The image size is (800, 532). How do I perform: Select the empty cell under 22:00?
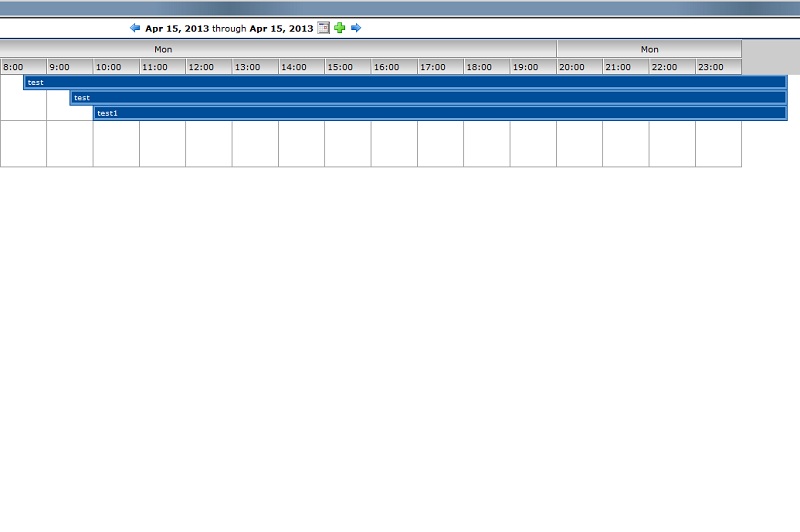click(672, 144)
